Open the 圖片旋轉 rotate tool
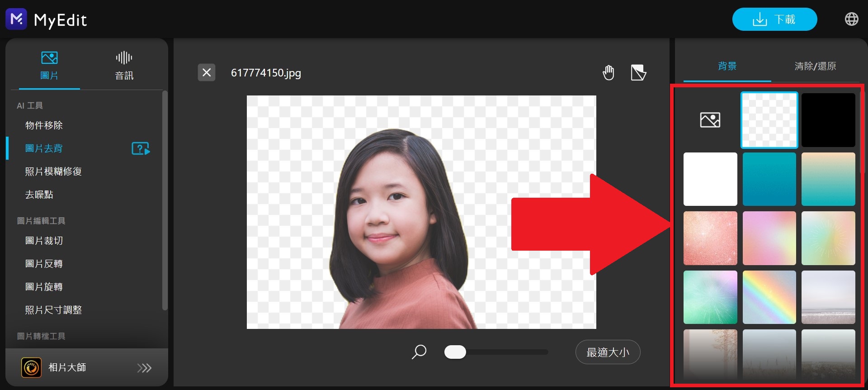 [x=44, y=287]
